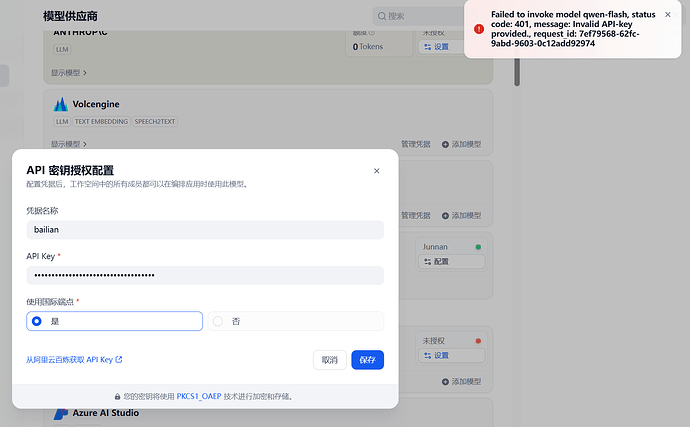Image resolution: width=690 pixels, height=427 pixels.
Task: Open 管理凭据 for Volcengine
Action: click(x=415, y=144)
